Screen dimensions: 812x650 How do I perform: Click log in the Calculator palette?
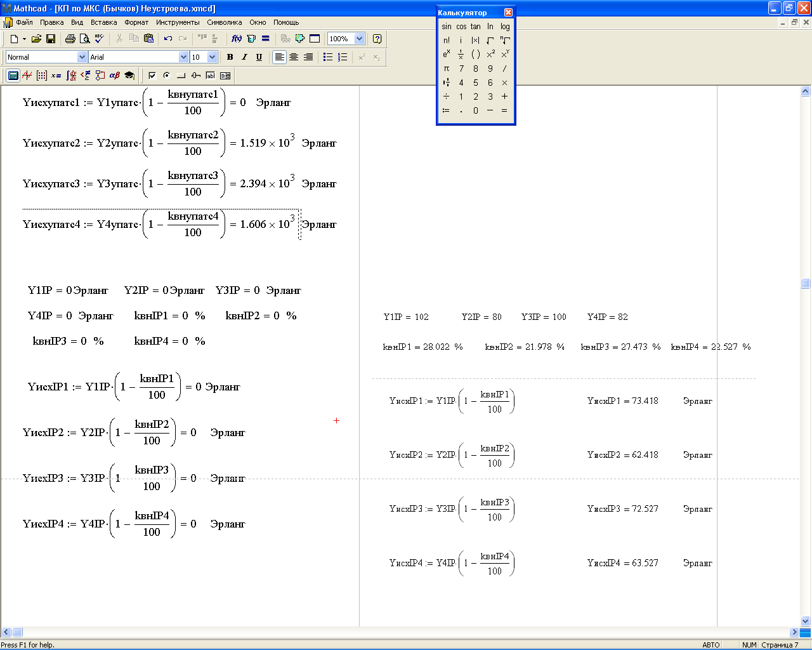tap(505, 27)
